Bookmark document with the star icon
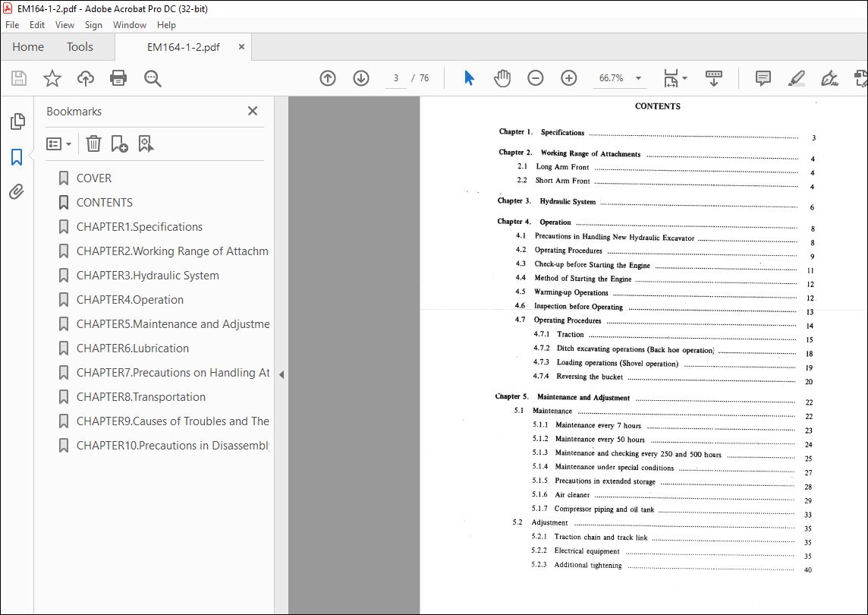 coord(52,78)
